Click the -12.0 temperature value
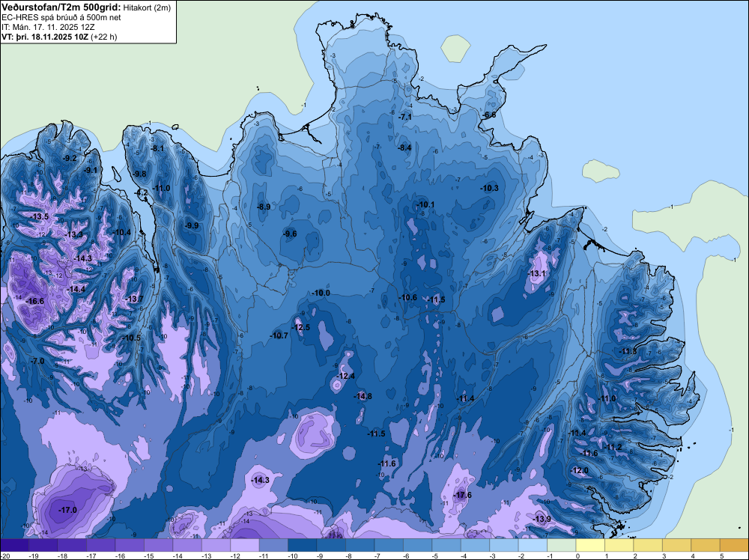749x560 pixels. click(580, 470)
